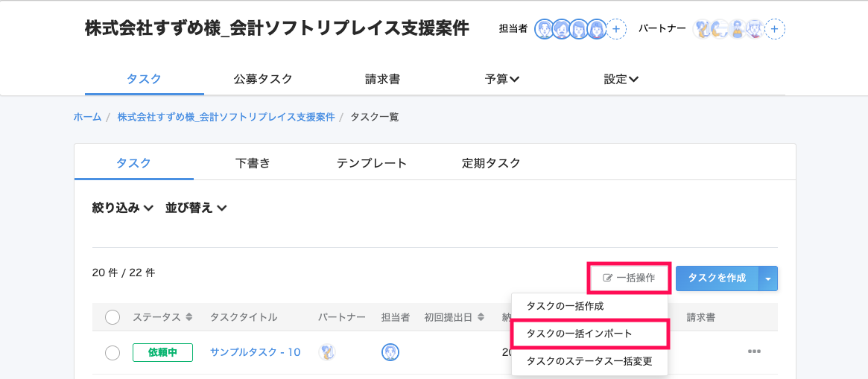Click the second パートナー avatar in header
This screenshot has width=868, height=379.
point(720,29)
